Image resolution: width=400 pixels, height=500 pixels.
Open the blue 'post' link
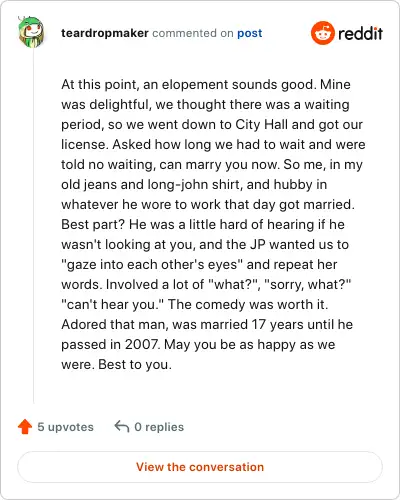pyautogui.click(x=250, y=33)
